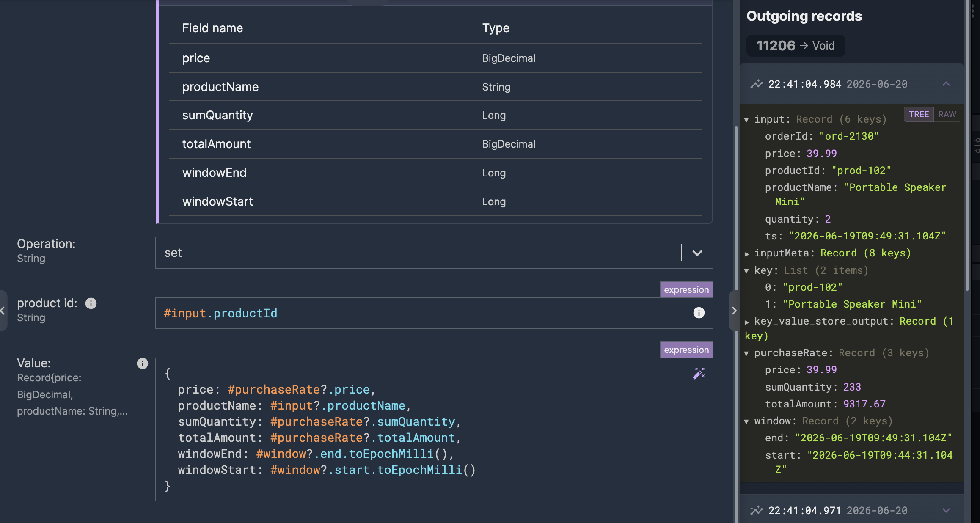This screenshot has height=523, width=980.
Task: Click the 'sumQuantity' field name row
Action: [x=435, y=115]
